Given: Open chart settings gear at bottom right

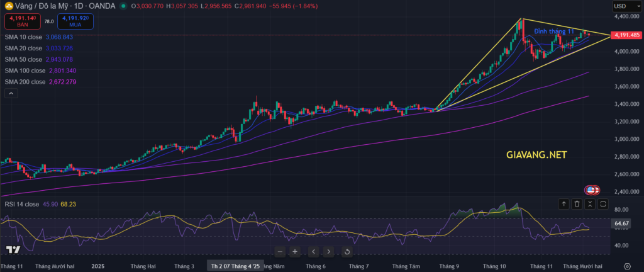Looking at the screenshot, I should (627, 266).
